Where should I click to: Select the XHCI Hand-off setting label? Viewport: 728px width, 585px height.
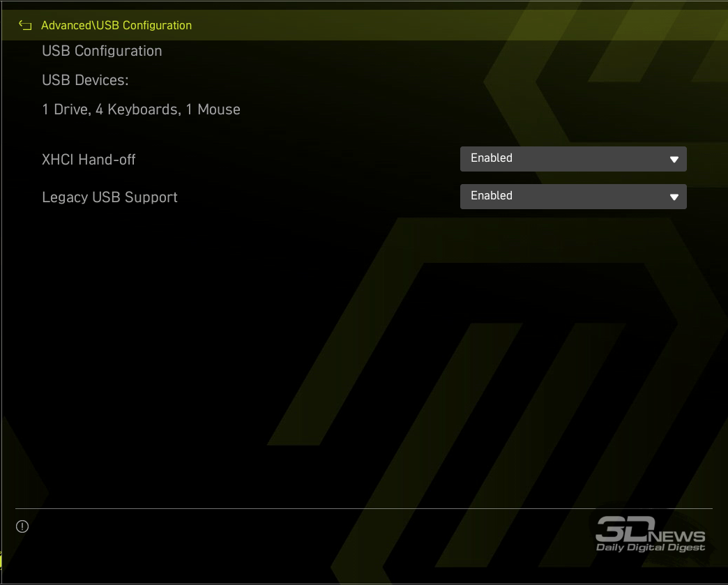pos(89,160)
